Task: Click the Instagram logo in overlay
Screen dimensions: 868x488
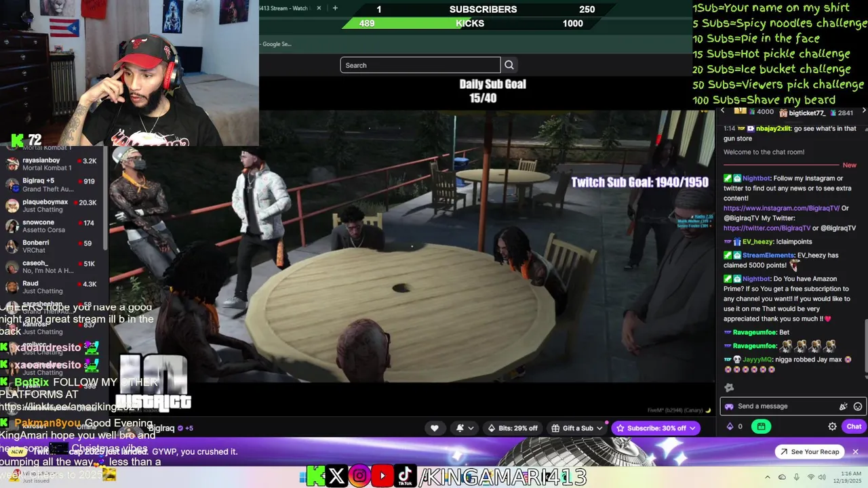Action: tap(359, 476)
